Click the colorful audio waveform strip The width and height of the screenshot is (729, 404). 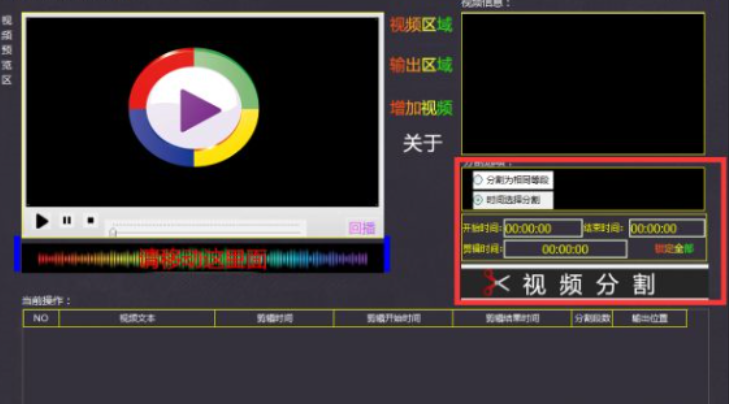[200, 258]
